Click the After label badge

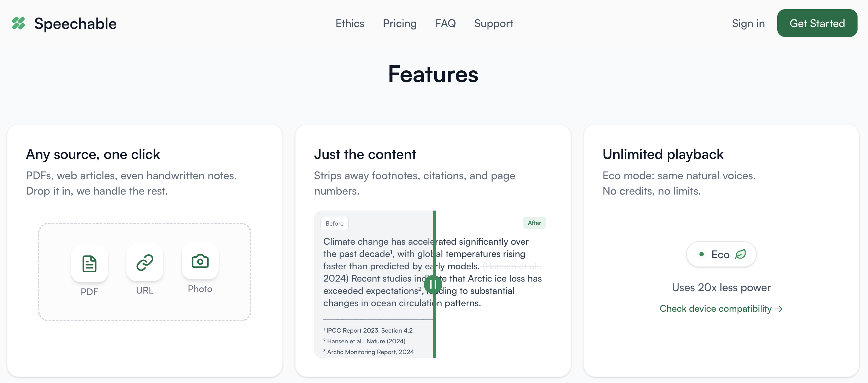(x=534, y=223)
